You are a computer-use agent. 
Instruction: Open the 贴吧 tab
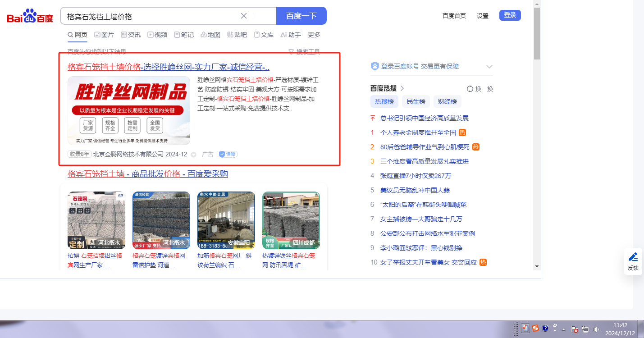(237, 35)
